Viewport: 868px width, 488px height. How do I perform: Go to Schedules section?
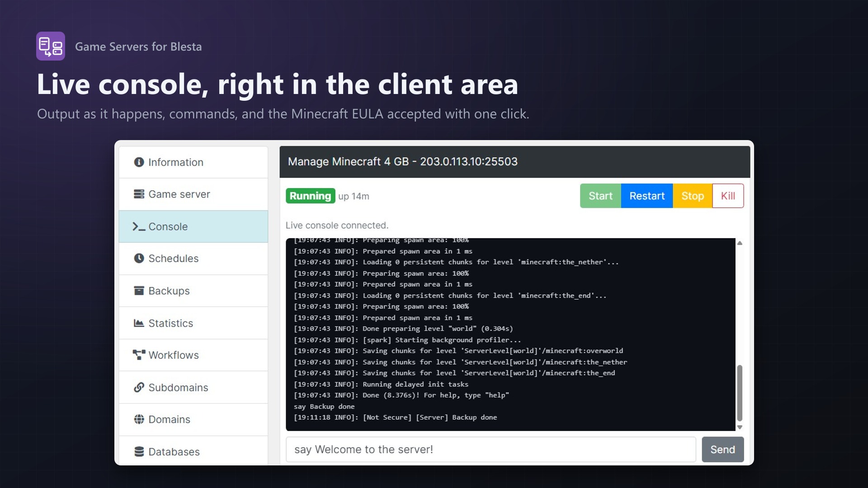193,258
